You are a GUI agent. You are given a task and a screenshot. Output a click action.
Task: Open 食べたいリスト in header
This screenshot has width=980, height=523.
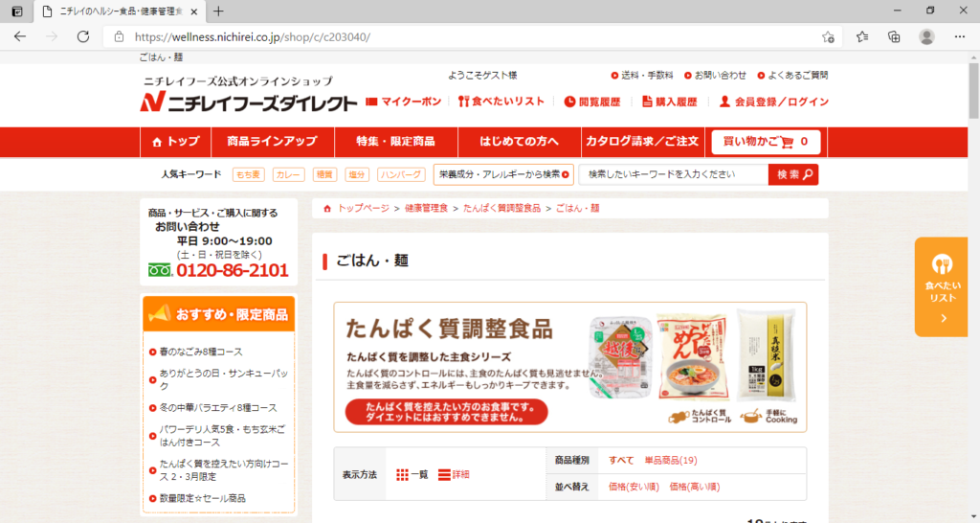pos(501,102)
